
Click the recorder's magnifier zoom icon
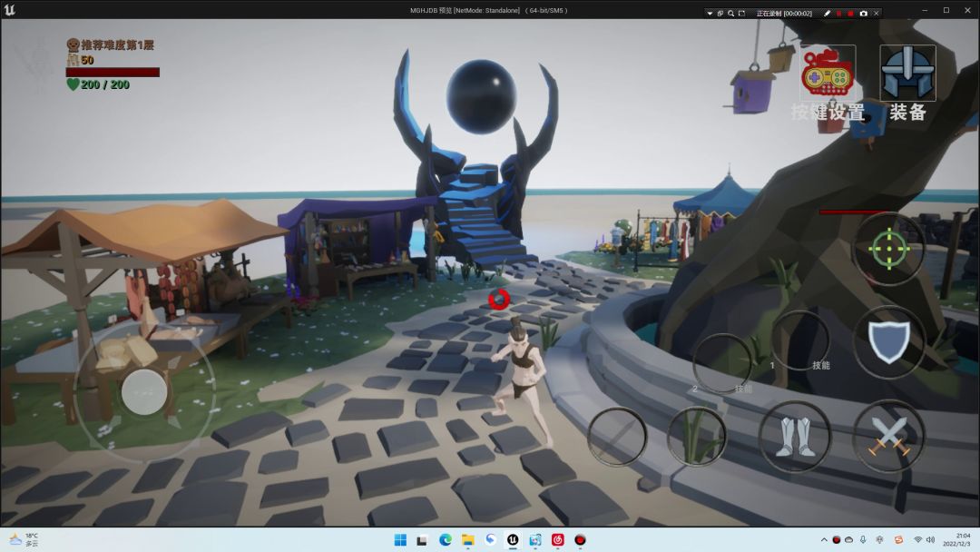730,14
